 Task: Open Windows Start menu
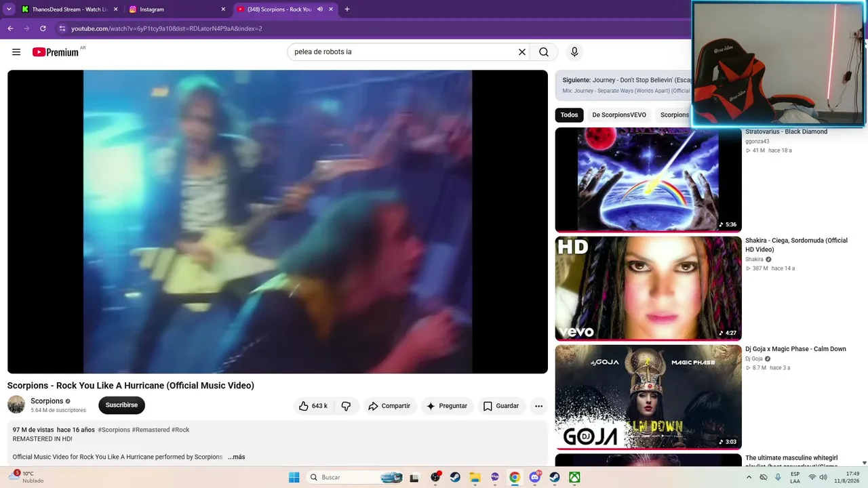point(294,477)
